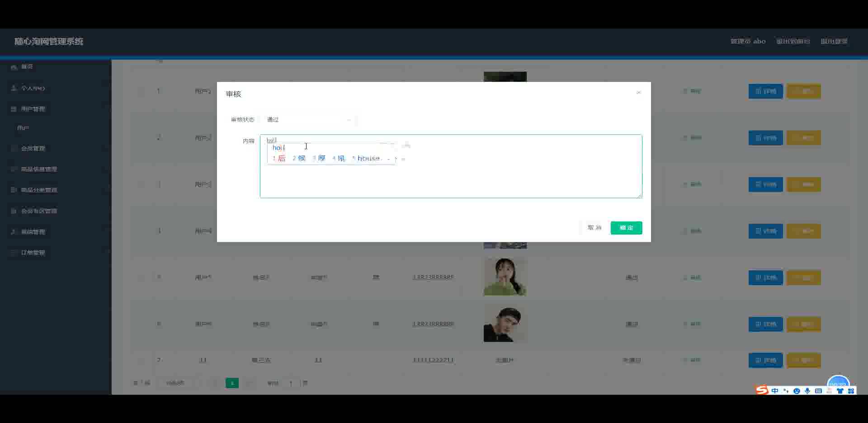
Task: Click the next-page arrow in IME candidate bar
Action: pyautogui.click(x=396, y=159)
